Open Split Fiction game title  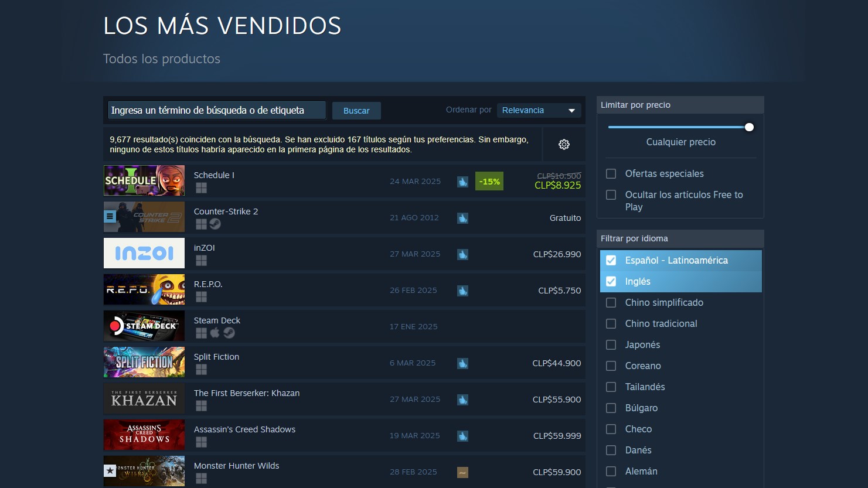click(x=216, y=357)
